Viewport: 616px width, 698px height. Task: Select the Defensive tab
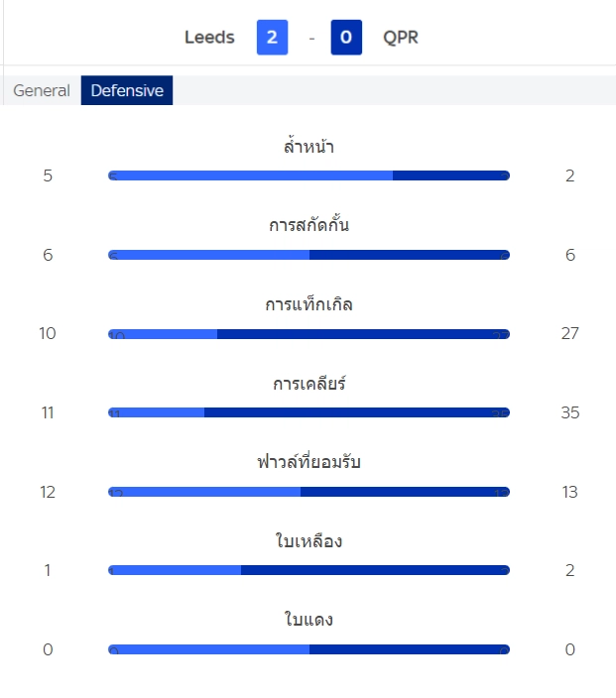127,91
